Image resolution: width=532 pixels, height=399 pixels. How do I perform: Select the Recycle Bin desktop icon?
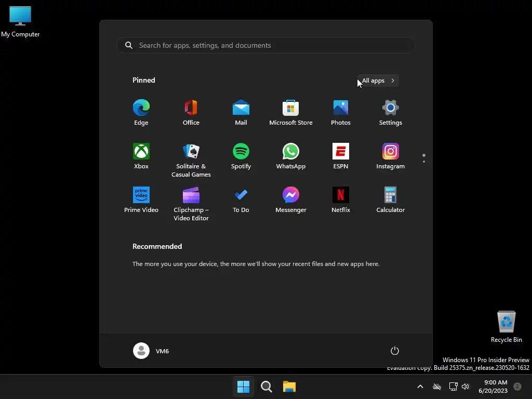(506, 326)
